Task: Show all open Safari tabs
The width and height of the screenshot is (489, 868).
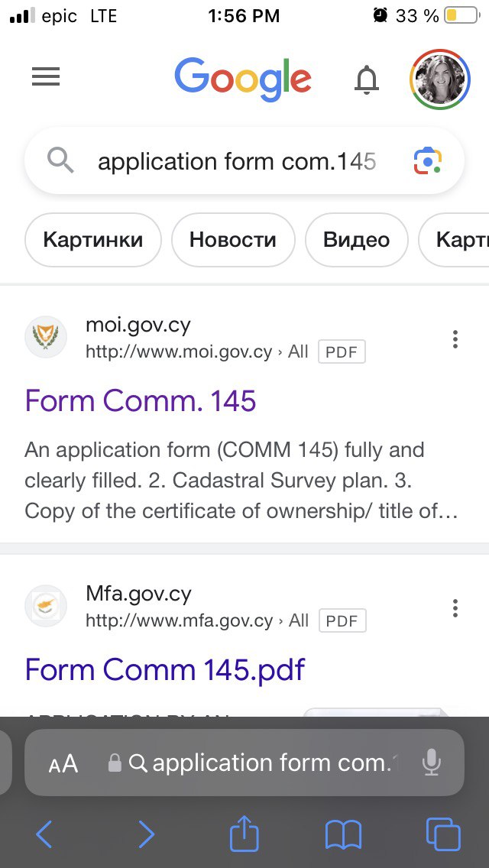Action: 442,834
